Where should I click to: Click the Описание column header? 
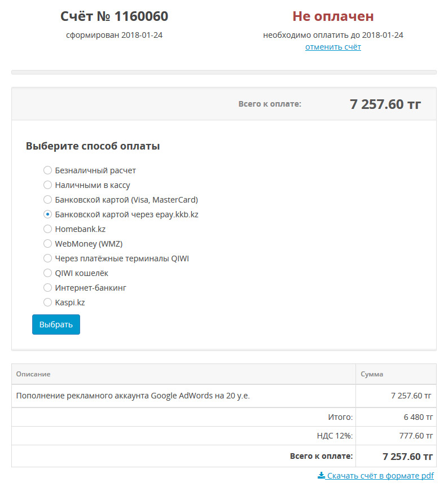click(33, 374)
